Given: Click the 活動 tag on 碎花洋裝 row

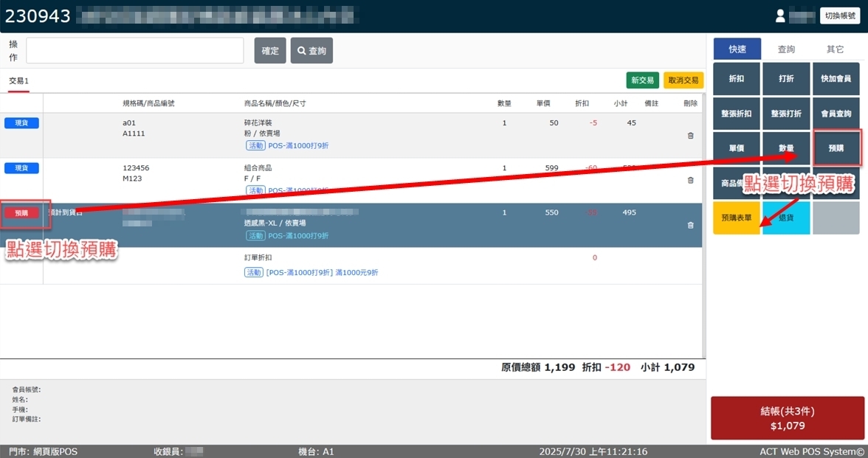Looking at the screenshot, I should point(255,146).
